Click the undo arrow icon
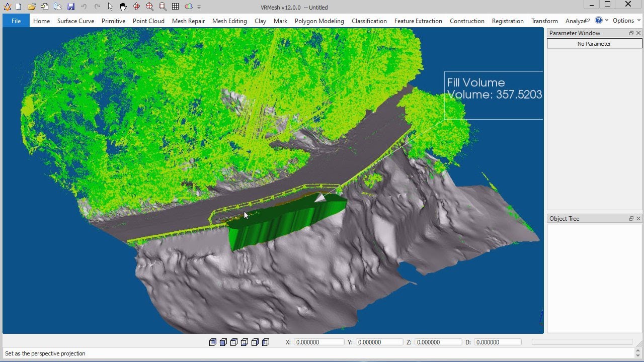644x362 pixels. coord(84,7)
